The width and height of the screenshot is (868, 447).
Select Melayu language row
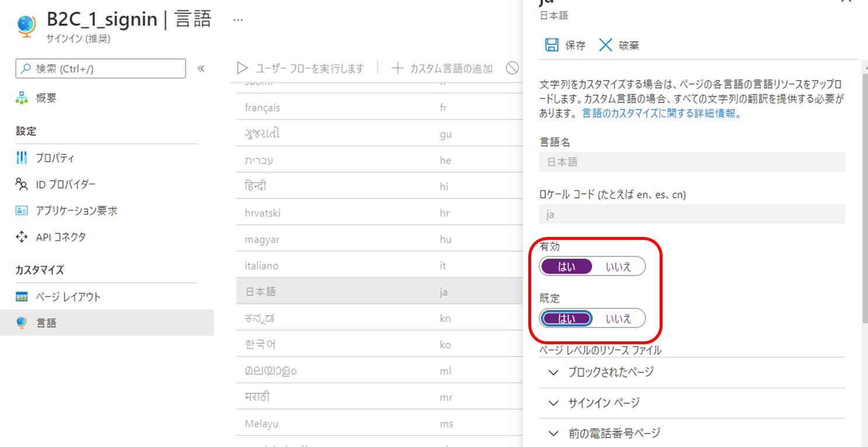pyautogui.click(x=379, y=424)
